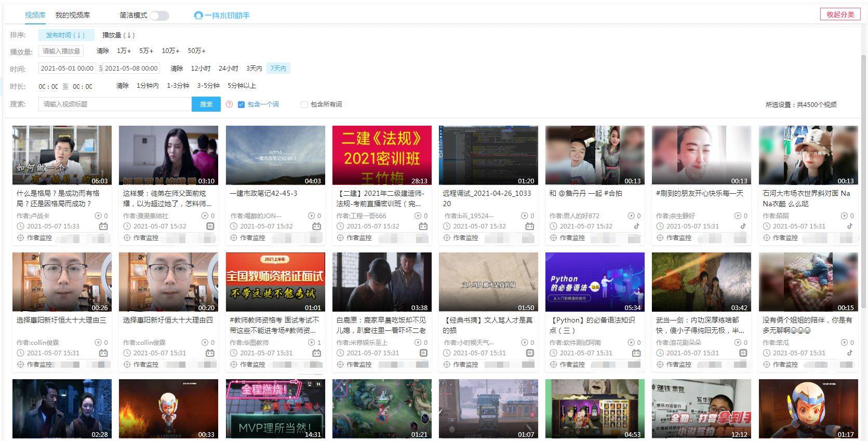868x441 pixels.
Task: Switch to the 我的视频库 tab
Action: point(73,15)
